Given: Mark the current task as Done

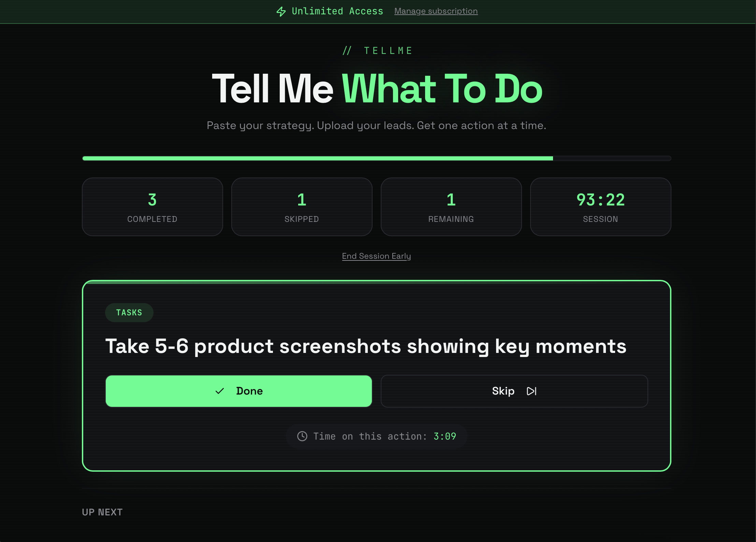Looking at the screenshot, I should 239,391.
